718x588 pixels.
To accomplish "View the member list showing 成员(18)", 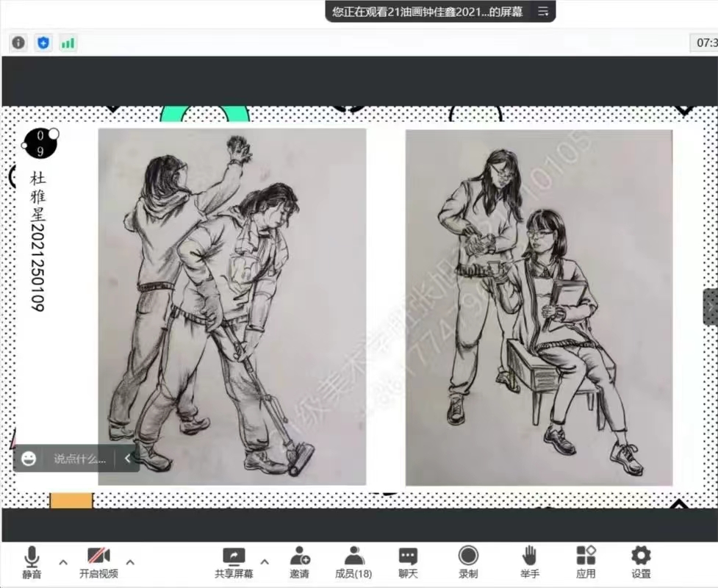I will (x=353, y=562).
